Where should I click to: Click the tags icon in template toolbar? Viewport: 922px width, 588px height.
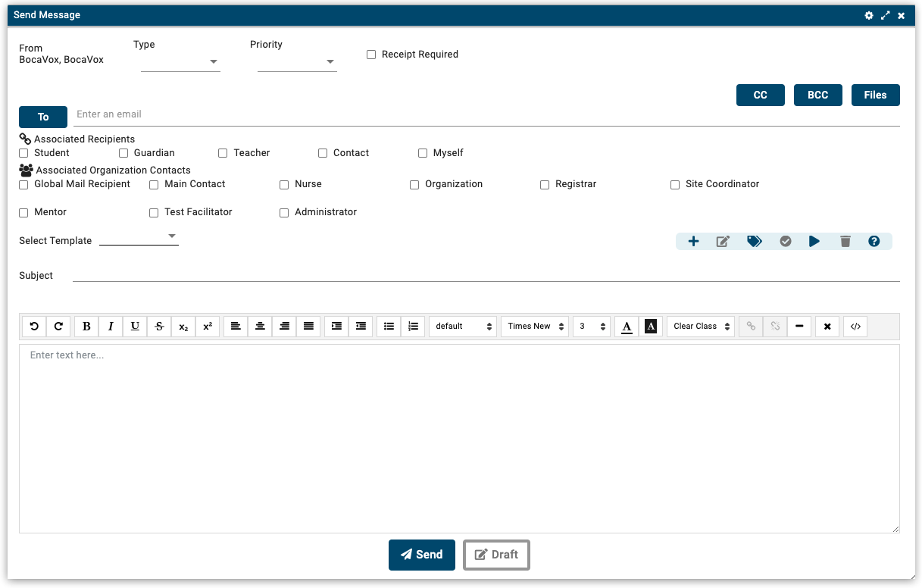click(755, 241)
